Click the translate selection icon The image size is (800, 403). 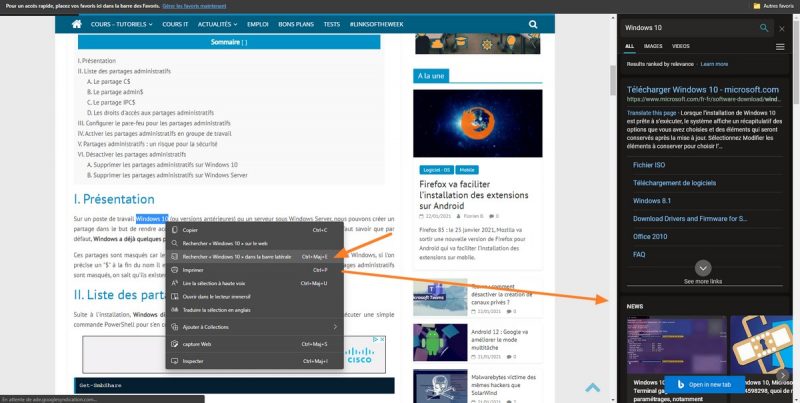(x=174, y=310)
